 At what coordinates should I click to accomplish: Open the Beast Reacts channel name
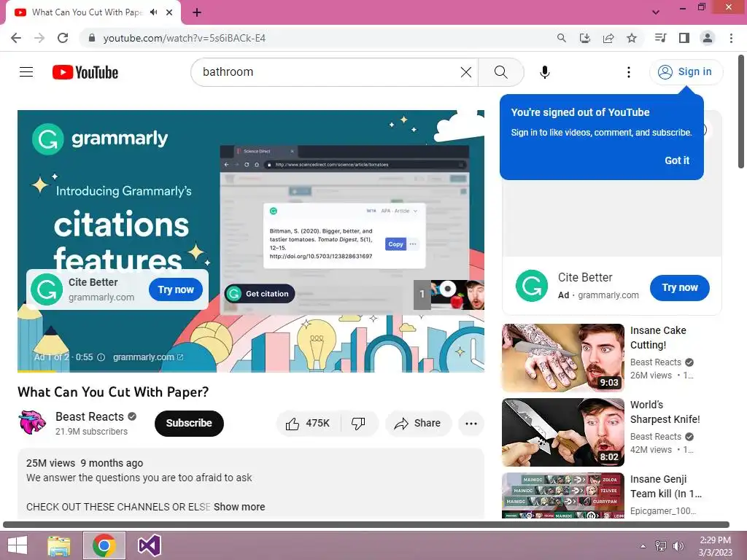tap(90, 416)
